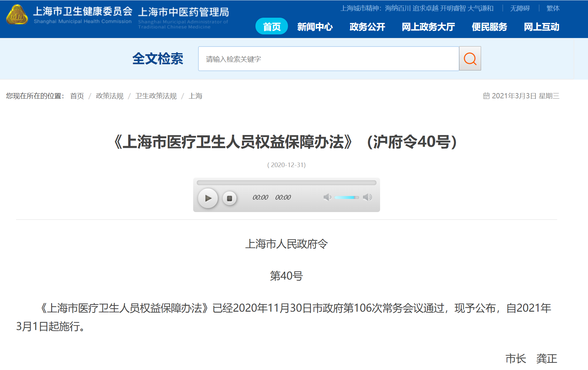
Task: Click the audio elapsed time 00:00
Action: click(x=260, y=197)
